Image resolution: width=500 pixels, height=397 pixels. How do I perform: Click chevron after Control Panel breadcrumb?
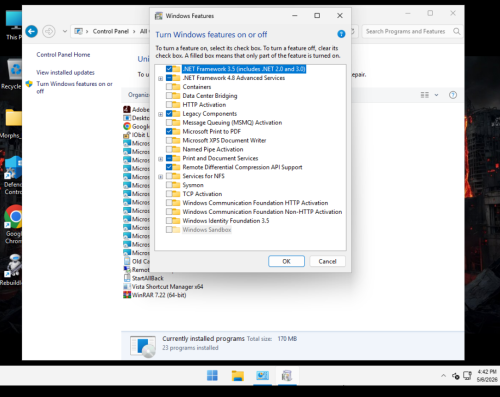[134, 31]
